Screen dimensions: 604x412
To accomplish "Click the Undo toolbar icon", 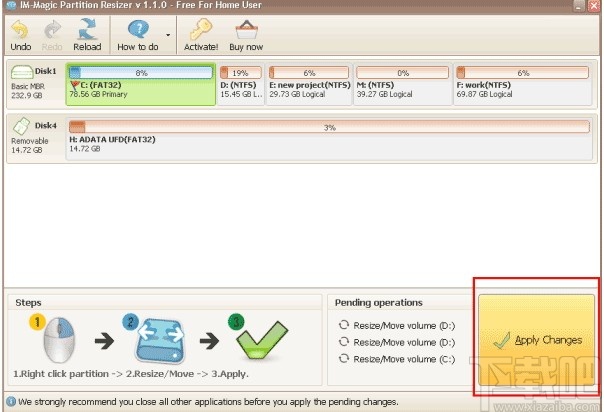I will [20, 30].
